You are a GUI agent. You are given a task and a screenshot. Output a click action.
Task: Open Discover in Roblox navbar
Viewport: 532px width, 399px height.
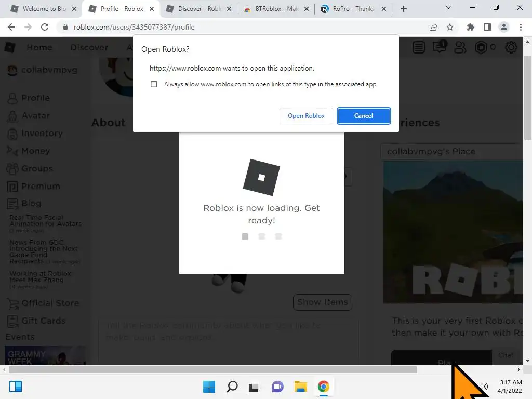89,47
